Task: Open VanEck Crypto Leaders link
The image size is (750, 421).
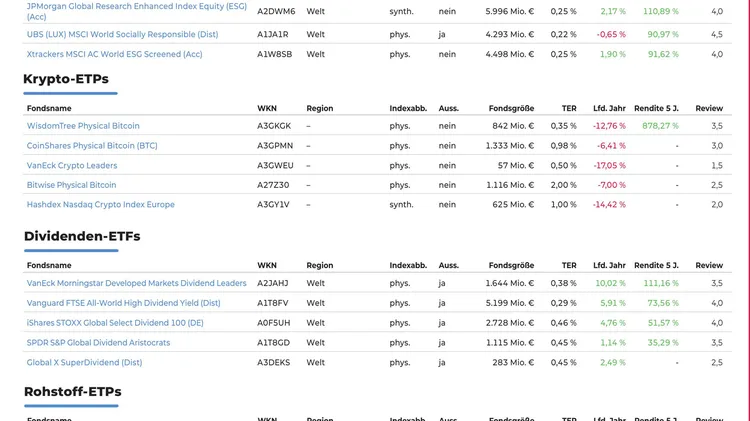Action: coord(72,166)
